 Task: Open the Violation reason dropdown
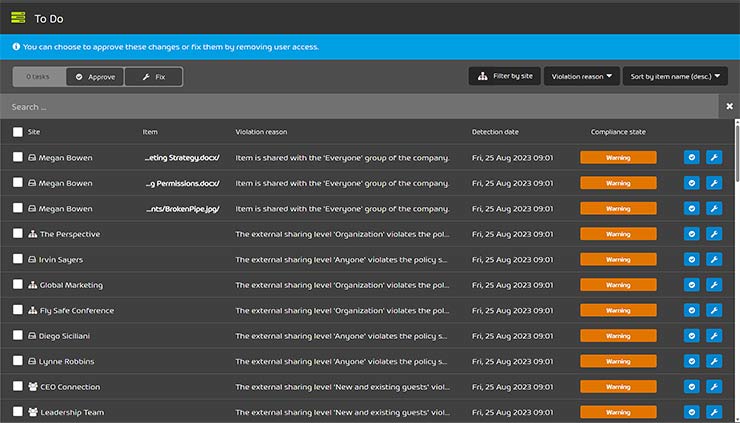coord(581,76)
